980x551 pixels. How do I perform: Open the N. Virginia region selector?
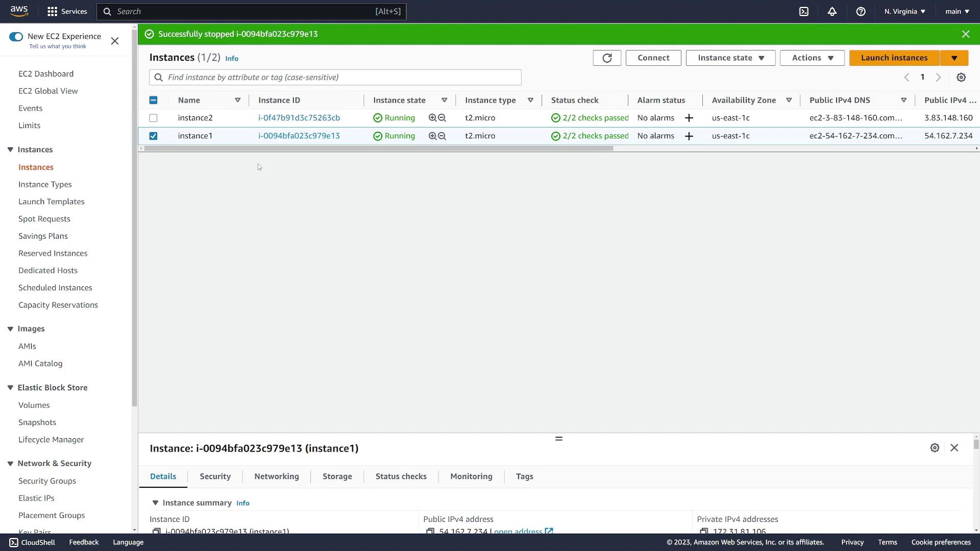click(x=904, y=11)
